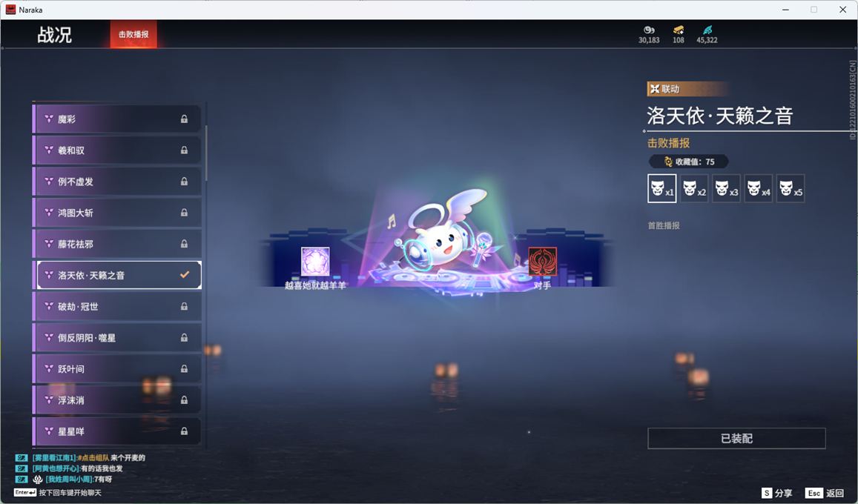The height and width of the screenshot is (504, 858).
Task: Choose the 破劫·冠世 entry
Action: 116,306
